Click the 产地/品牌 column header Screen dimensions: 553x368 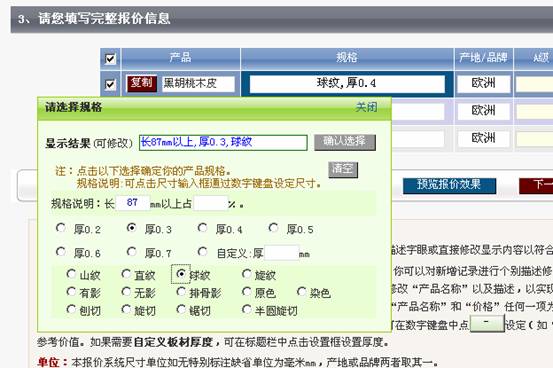point(484,58)
